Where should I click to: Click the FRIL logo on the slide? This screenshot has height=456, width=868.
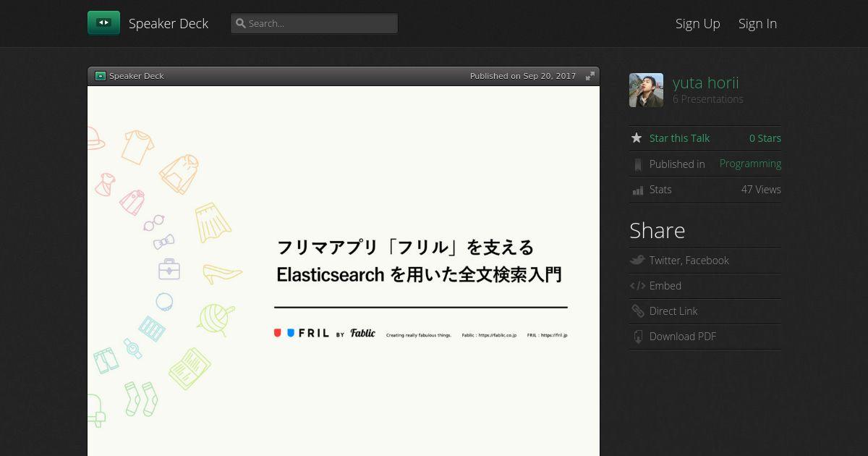[302, 333]
